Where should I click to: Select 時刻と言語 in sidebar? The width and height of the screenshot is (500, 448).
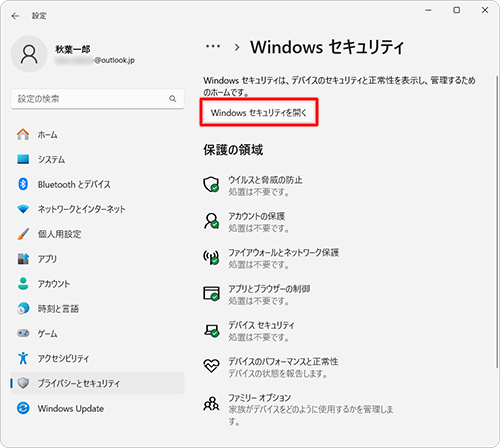click(97, 308)
